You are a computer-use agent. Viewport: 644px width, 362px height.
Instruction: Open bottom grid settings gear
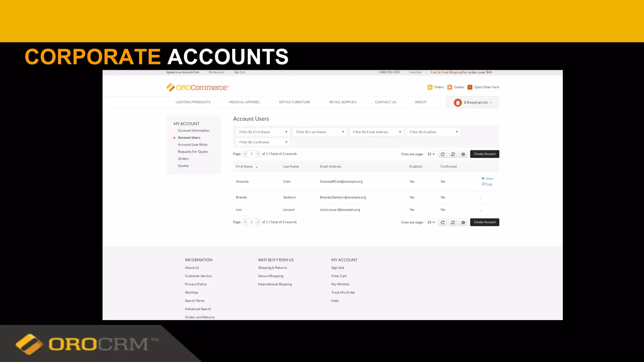click(463, 222)
